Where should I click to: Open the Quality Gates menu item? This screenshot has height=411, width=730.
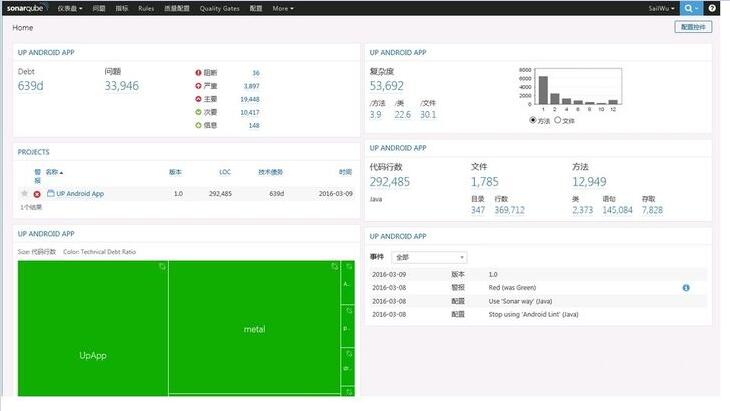coord(220,8)
